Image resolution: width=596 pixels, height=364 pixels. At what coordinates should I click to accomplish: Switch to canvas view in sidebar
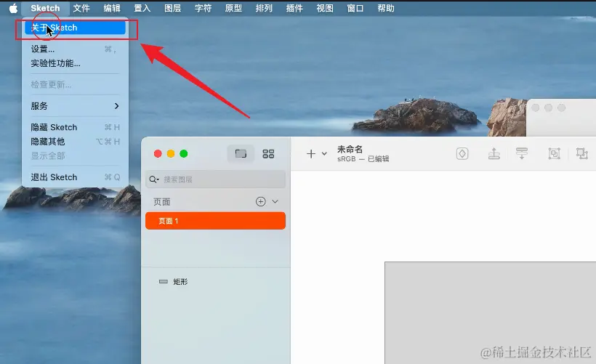(241, 154)
